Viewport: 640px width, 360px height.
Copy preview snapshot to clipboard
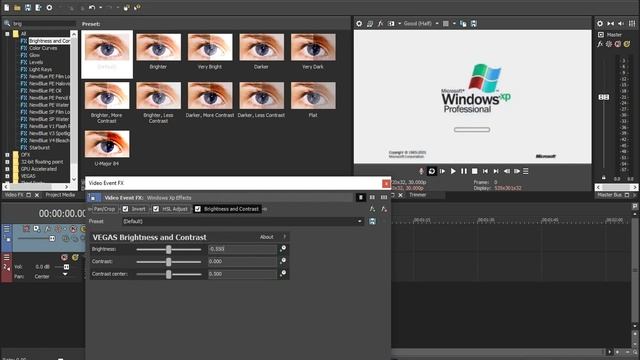463,24
